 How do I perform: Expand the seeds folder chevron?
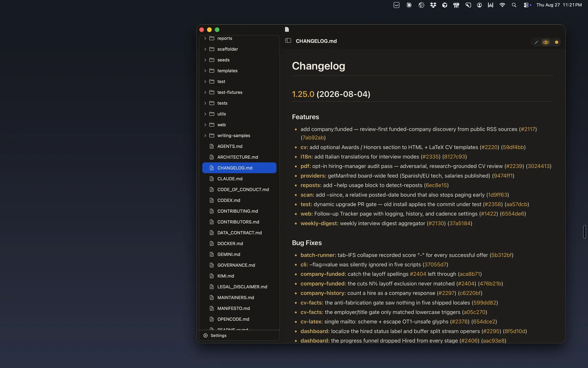pyautogui.click(x=205, y=60)
